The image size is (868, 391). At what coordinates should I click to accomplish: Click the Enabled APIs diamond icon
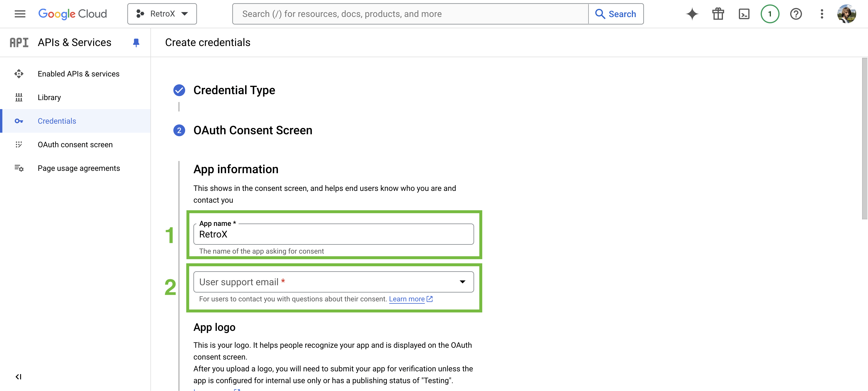19,74
